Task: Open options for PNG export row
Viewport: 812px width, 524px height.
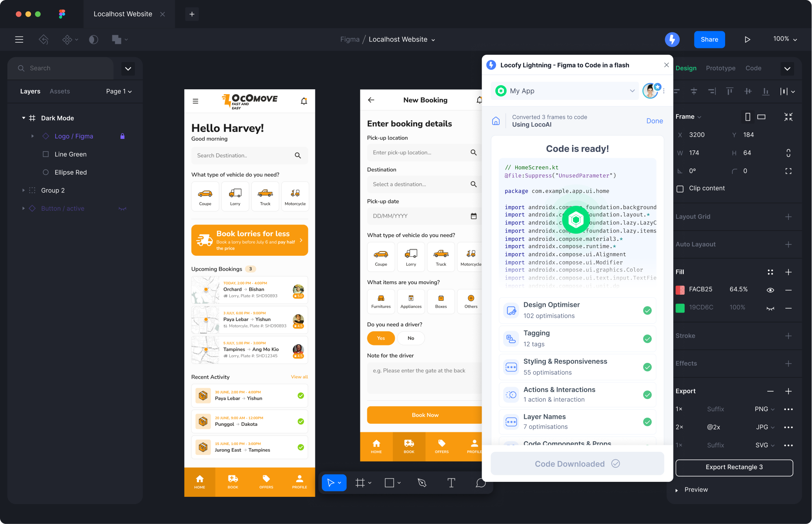Action: point(788,409)
